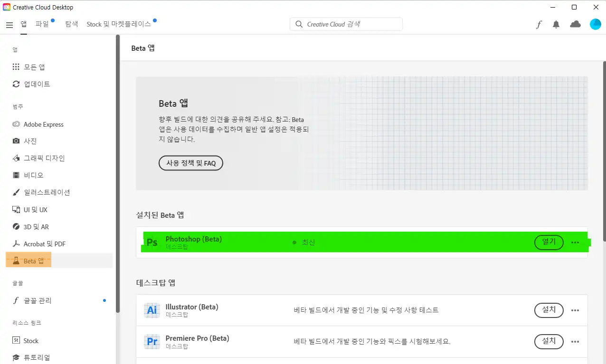
Task: Click the Stock St icon
Action: tap(16, 340)
